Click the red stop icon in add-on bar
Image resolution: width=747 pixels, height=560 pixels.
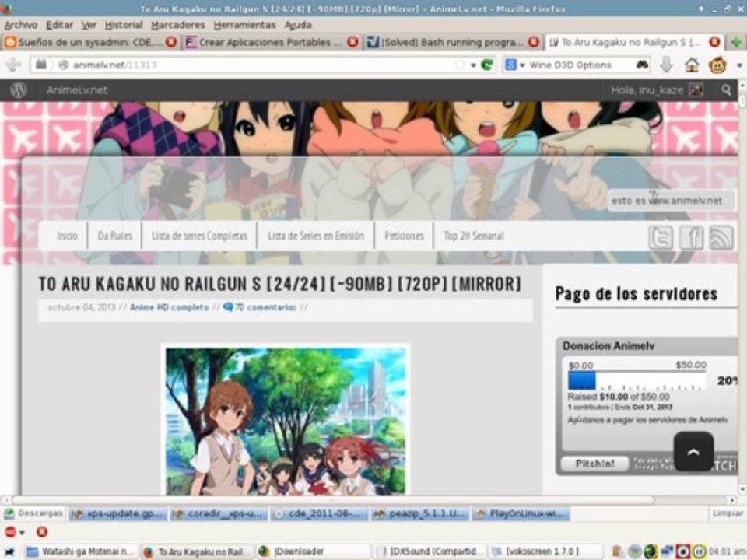pyautogui.click(x=10, y=532)
